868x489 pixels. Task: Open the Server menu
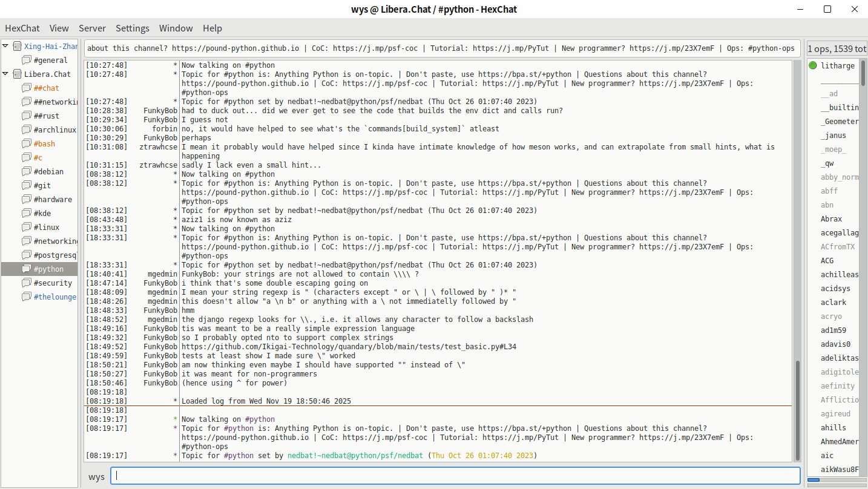pyautogui.click(x=92, y=28)
